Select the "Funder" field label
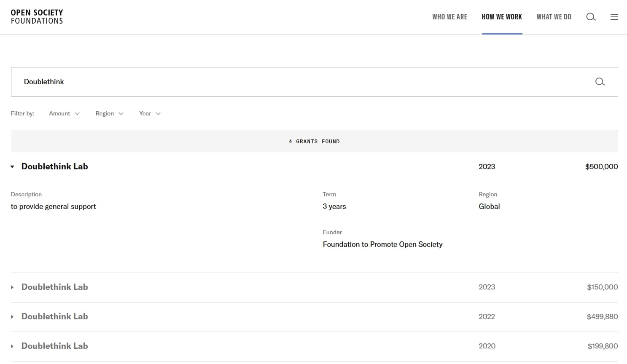Screen dimensions: 627x364 coord(332,232)
